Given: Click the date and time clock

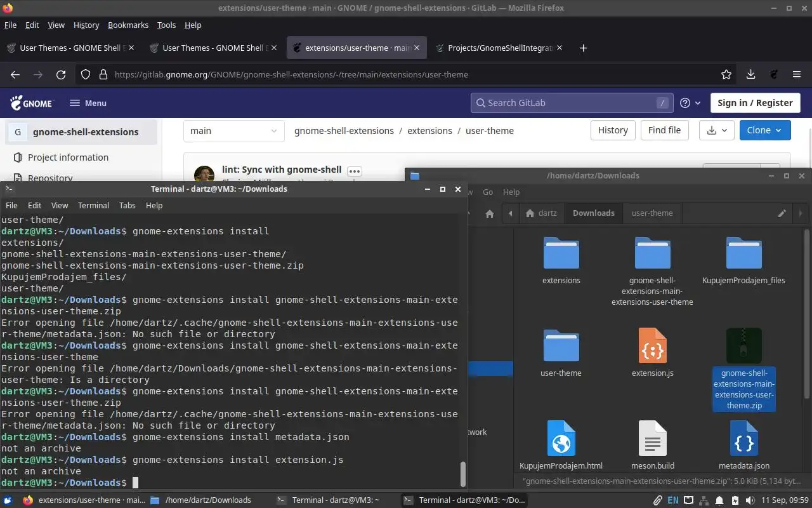Looking at the screenshot, I should pos(784,500).
